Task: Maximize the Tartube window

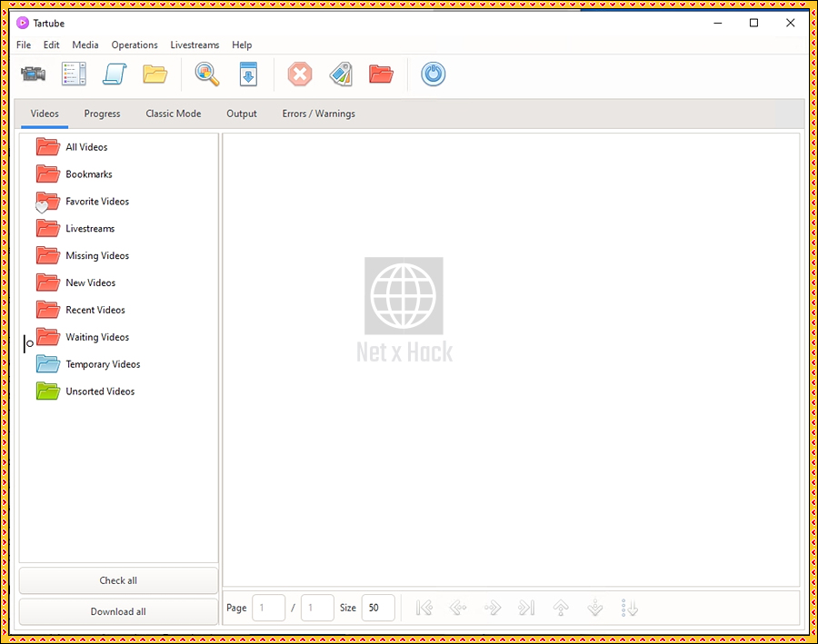Action: pyautogui.click(x=753, y=23)
